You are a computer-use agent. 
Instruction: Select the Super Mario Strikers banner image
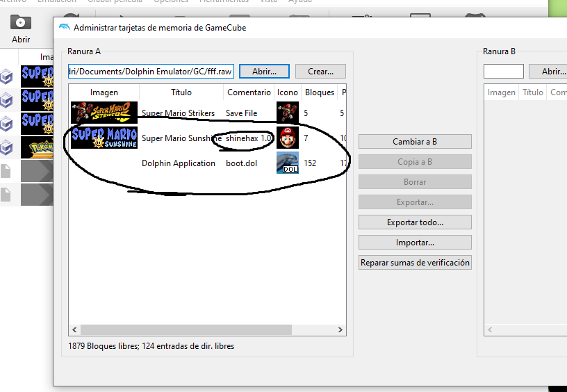(104, 113)
